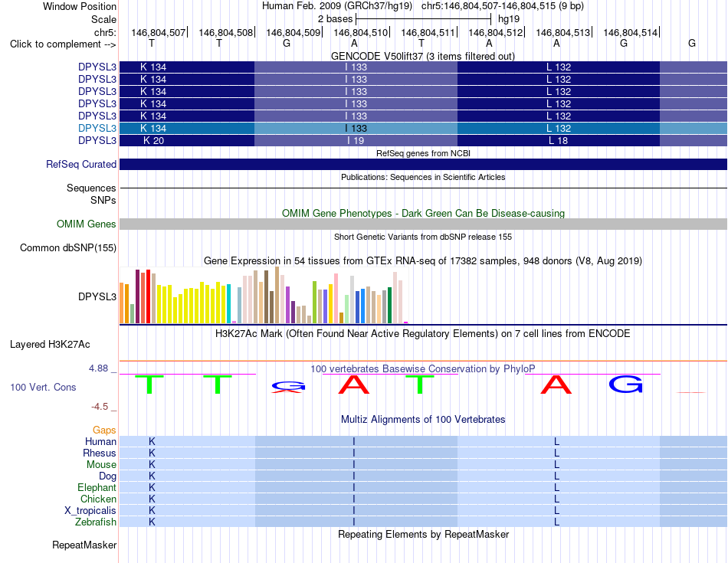Click position label 146,804,510
The height and width of the screenshot is (563, 728).
pos(360,32)
